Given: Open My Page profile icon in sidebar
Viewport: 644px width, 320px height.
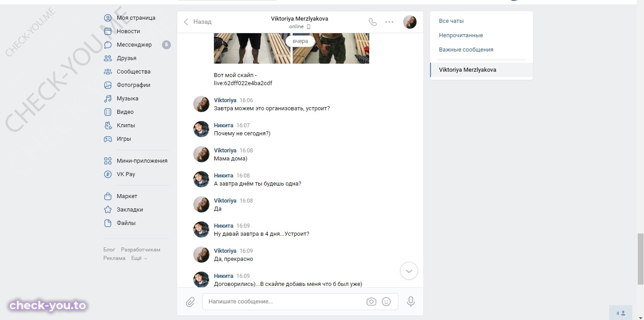Looking at the screenshot, I should pyautogui.click(x=108, y=18).
